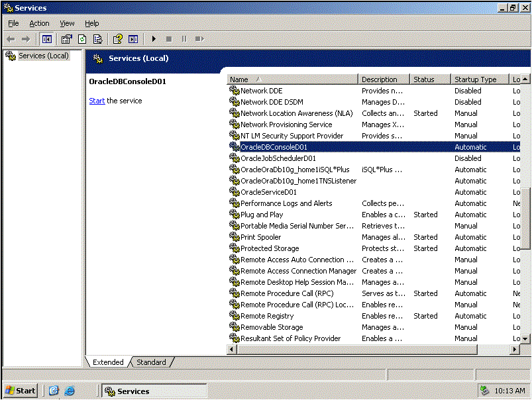Open the Action menu
532x400 pixels.
pyautogui.click(x=39, y=23)
